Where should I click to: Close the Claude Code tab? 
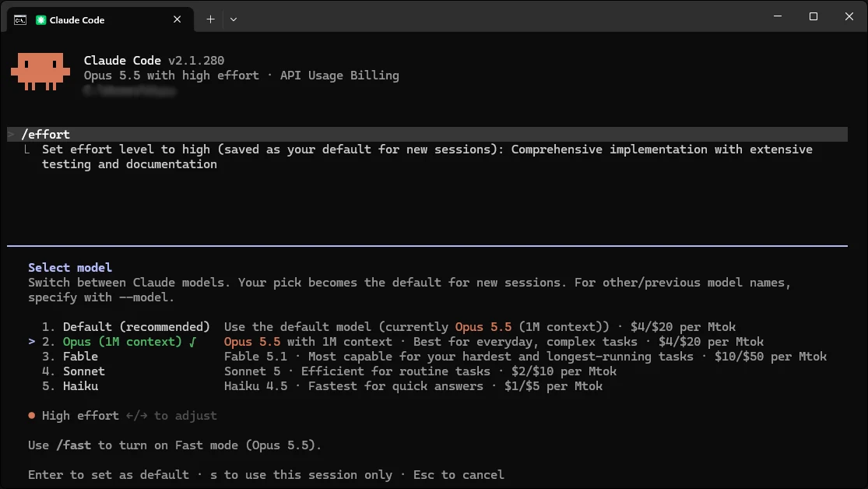tap(177, 19)
